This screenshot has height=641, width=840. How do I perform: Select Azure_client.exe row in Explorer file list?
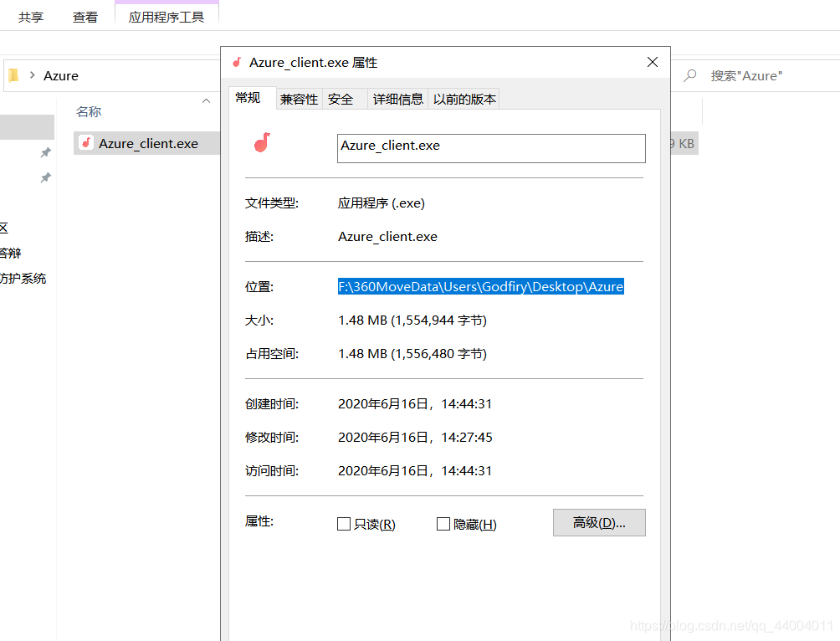click(x=146, y=143)
